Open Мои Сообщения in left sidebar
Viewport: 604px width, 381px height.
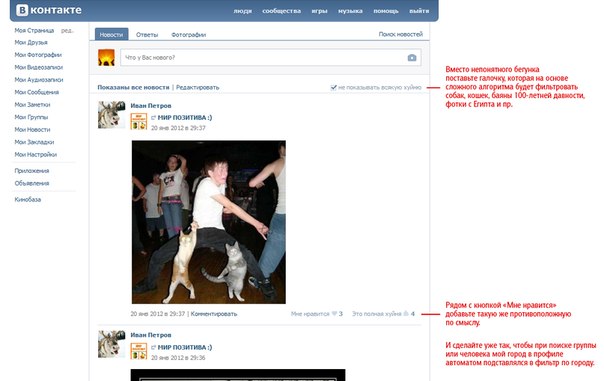[x=37, y=92]
